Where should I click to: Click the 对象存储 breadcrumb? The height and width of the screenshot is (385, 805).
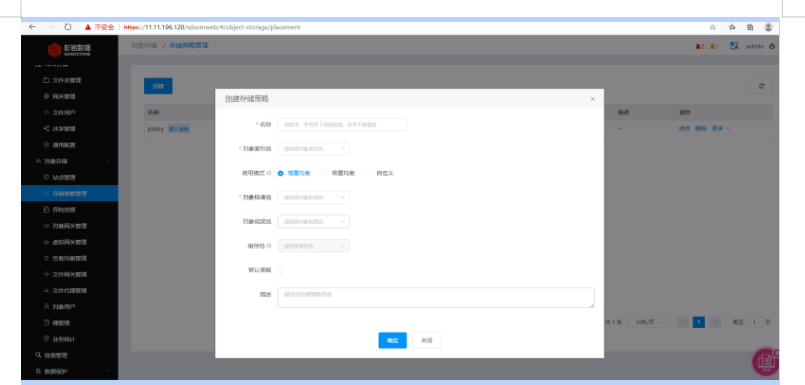144,46
